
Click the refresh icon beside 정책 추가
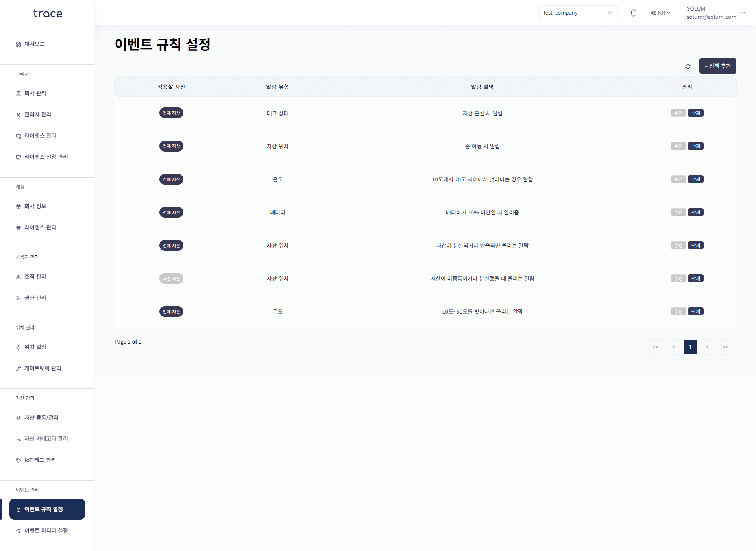point(688,66)
